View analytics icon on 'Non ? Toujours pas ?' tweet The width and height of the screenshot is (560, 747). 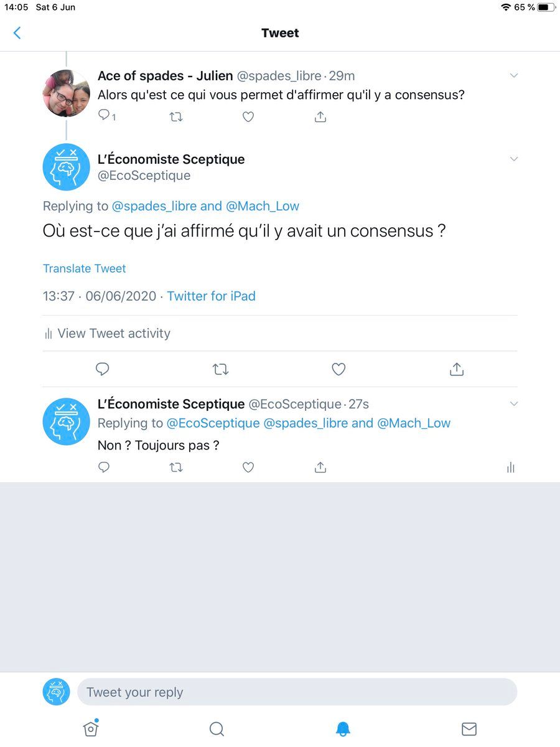[x=511, y=467]
